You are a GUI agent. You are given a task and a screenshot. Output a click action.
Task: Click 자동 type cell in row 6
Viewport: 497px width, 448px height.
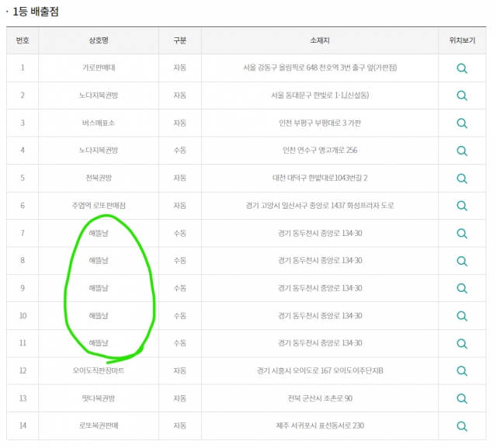tap(179, 205)
